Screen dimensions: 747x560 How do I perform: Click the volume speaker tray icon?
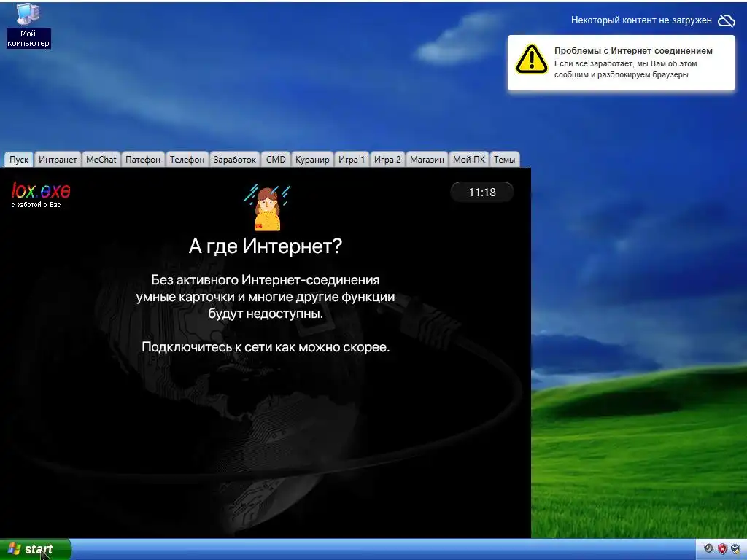coord(708,548)
